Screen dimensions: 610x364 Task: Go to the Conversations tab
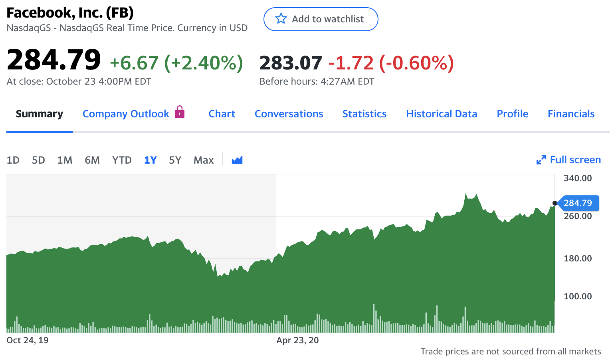click(289, 114)
